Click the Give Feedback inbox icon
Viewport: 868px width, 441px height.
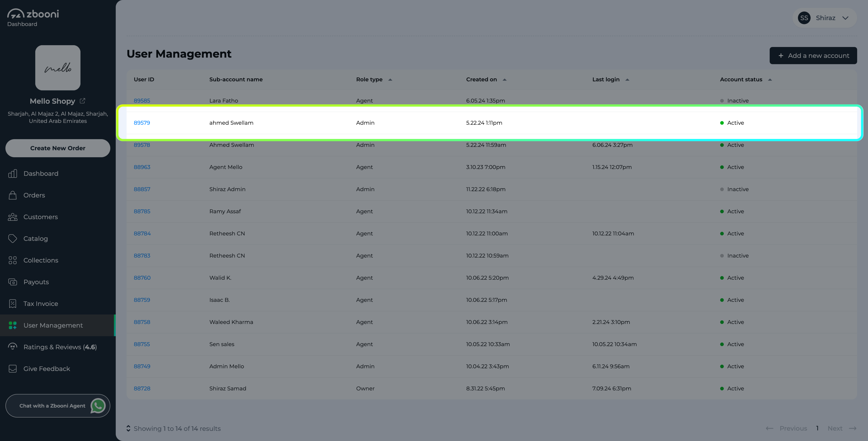tap(13, 369)
